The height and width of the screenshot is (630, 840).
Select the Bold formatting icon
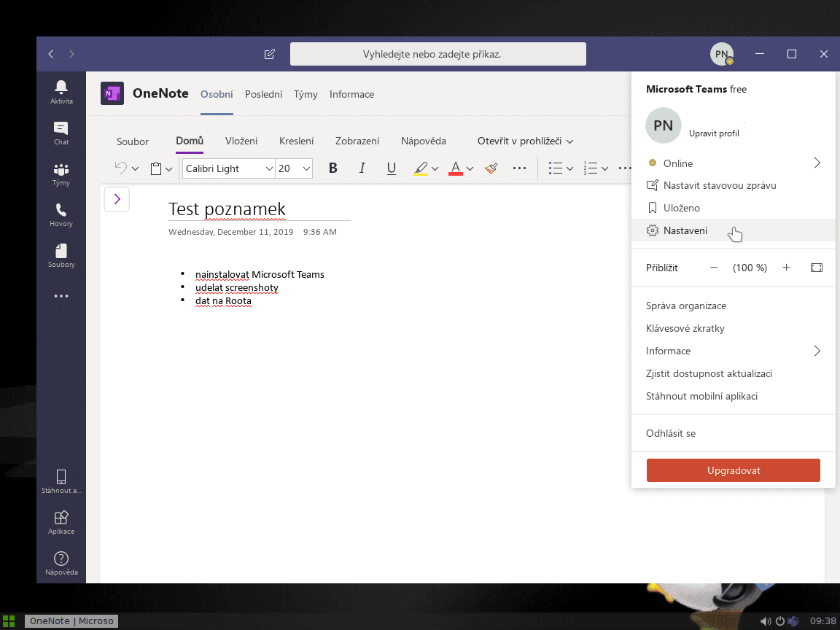(x=332, y=168)
